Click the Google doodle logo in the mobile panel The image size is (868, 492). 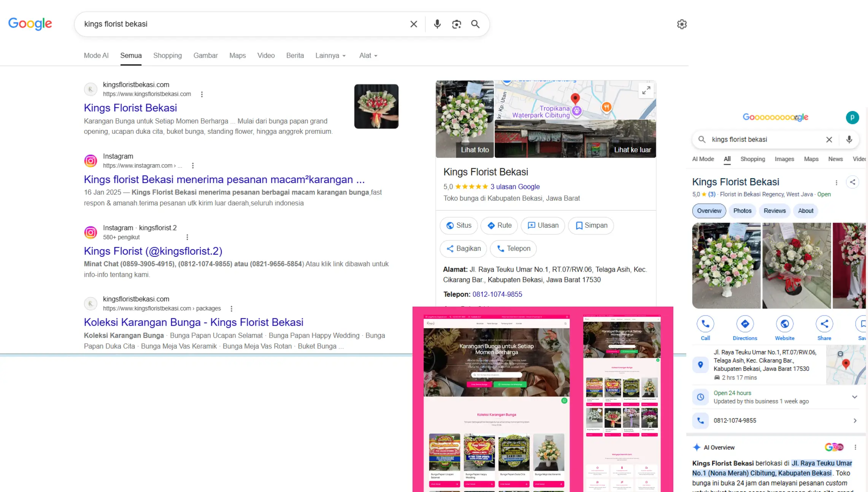click(x=776, y=117)
